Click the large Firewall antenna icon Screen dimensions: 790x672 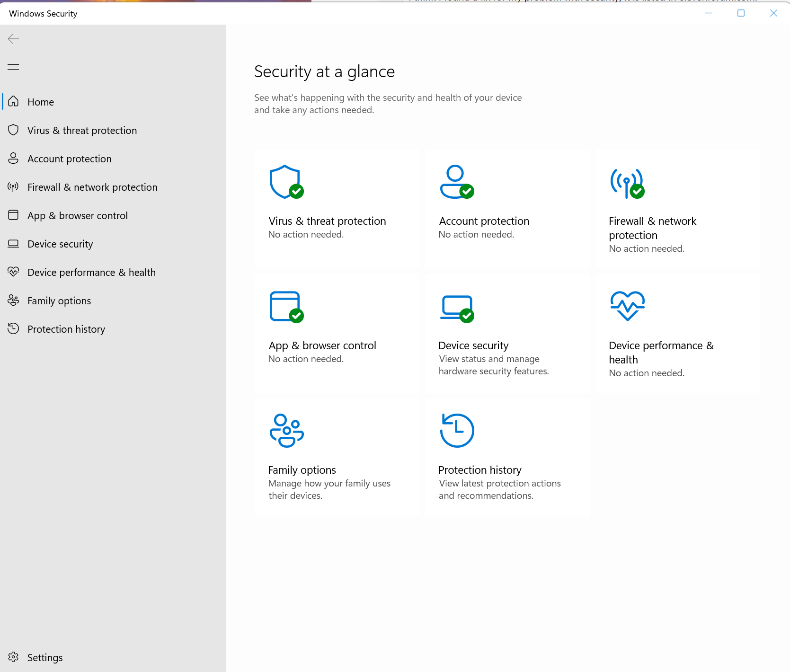(x=627, y=183)
